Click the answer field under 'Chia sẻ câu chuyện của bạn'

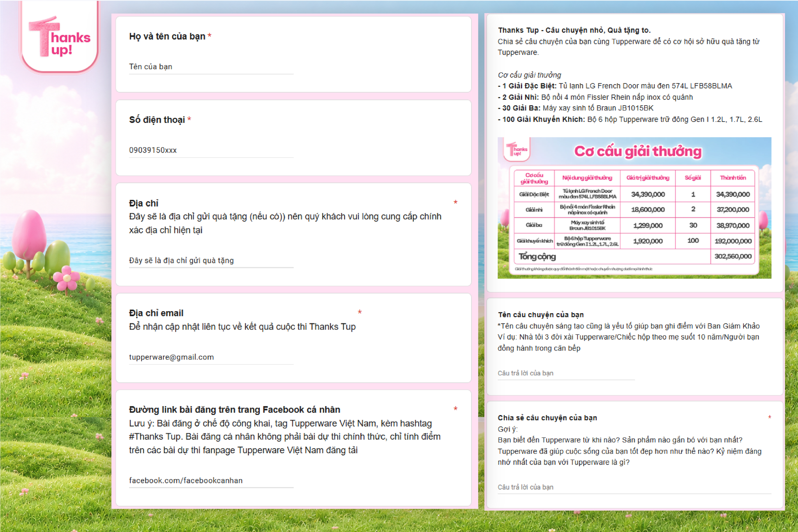(x=634, y=487)
